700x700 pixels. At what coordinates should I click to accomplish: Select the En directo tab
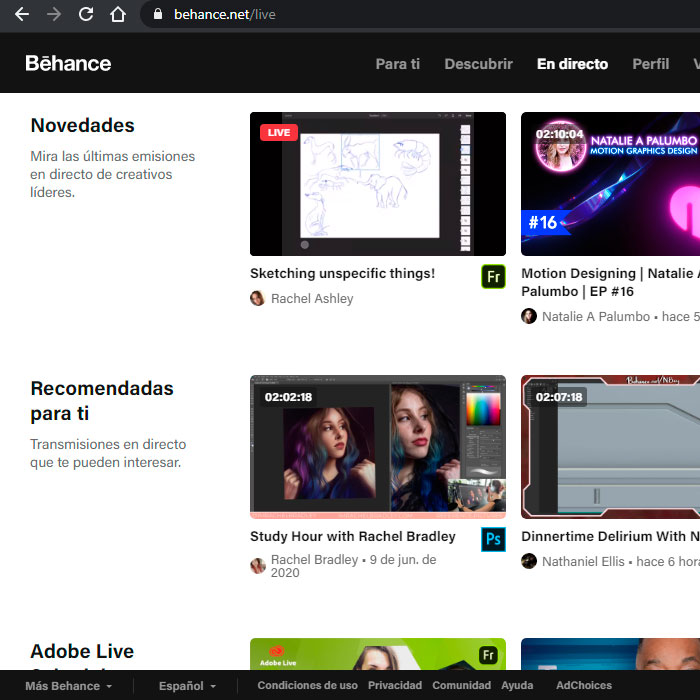572,64
